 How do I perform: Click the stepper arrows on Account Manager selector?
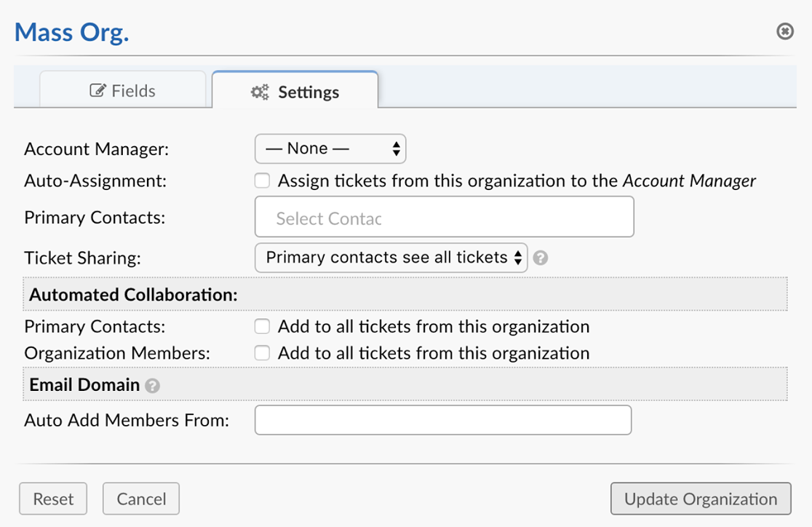pos(396,148)
